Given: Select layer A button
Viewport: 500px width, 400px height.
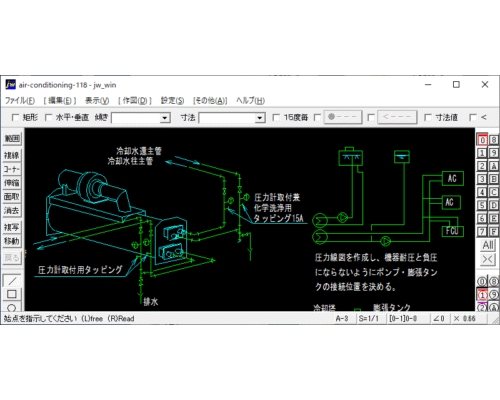Looking at the screenshot, I should pyautogui.click(x=494, y=166).
